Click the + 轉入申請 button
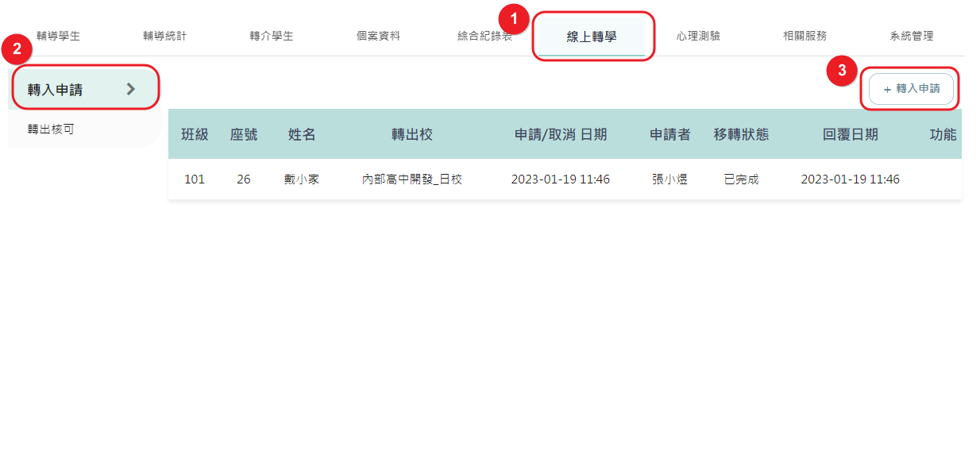The width and height of the screenshot is (980, 463). click(x=911, y=89)
